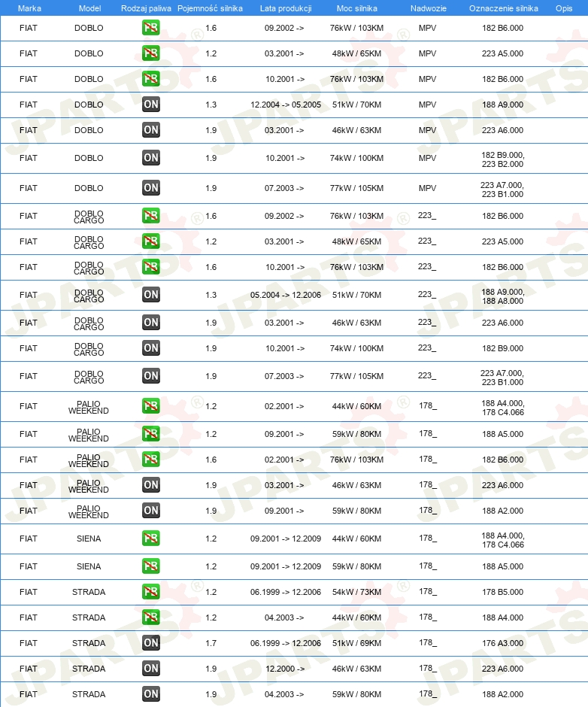Click diesel ON icon for DOBLO CARGO 74kW / 100KM

150,348
